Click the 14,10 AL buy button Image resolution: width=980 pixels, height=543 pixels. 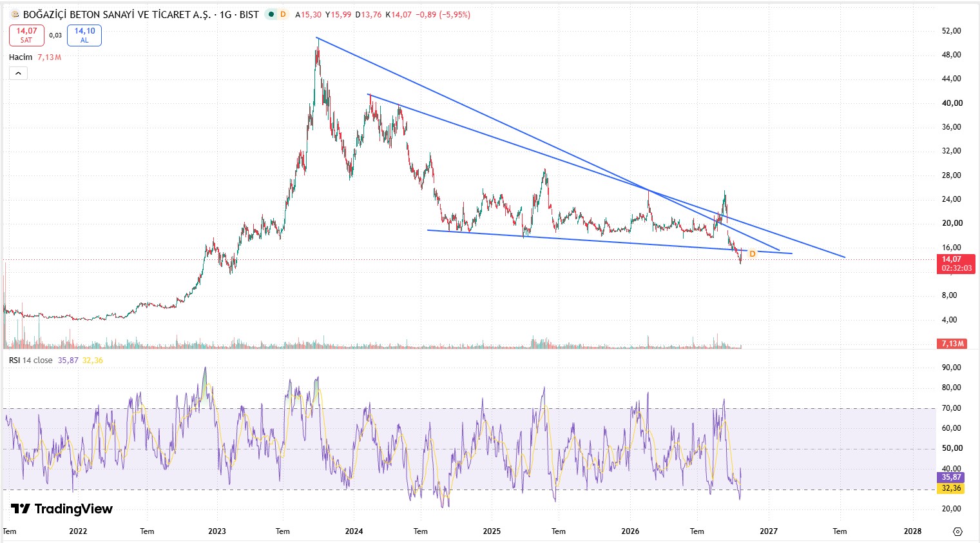point(84,35)
